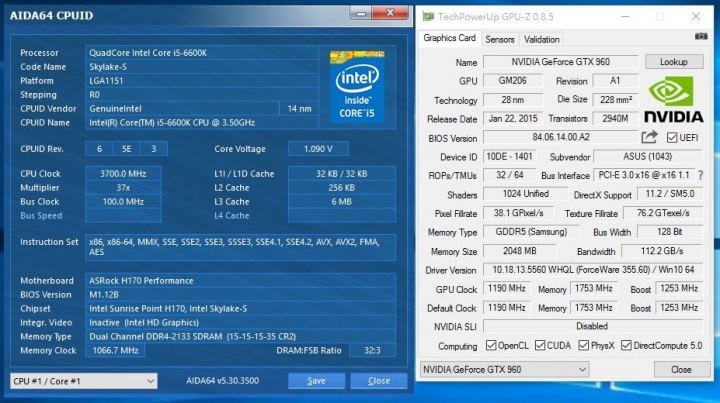
Task: Click the Device ID value 10DE - 1401
Action: click(x=509, y=157)
